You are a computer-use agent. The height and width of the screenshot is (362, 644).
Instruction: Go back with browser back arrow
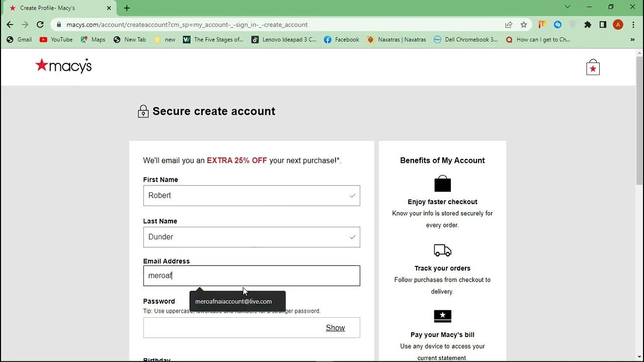[10, 25]
